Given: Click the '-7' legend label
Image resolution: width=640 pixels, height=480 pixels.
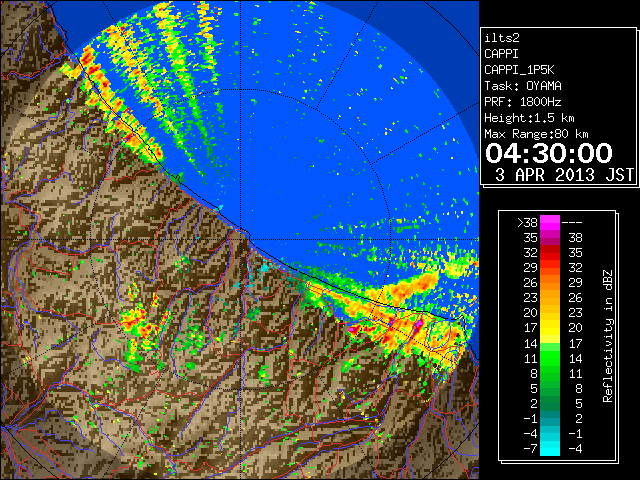Looking at the screenshot, I should click(530, 448).
